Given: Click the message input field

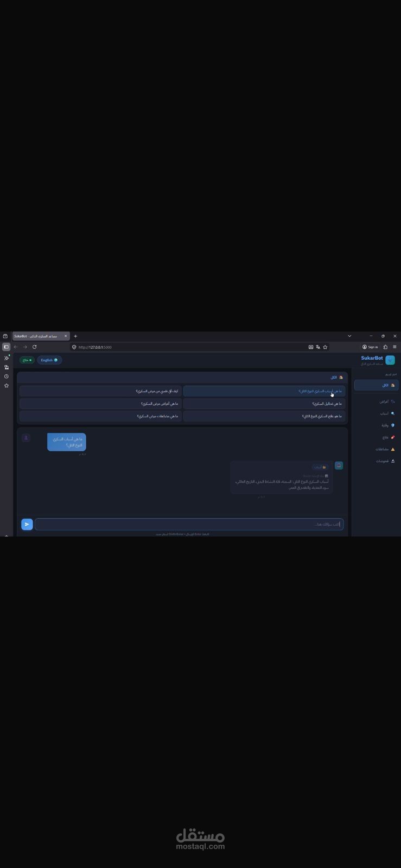Looking at the screenshot, I should (x=189, y=524).
